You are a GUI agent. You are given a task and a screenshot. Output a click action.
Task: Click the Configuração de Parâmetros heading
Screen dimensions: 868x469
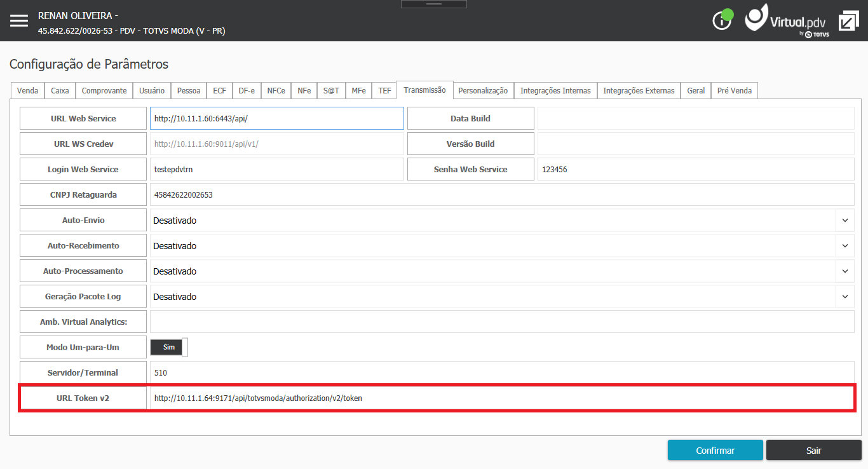click(89, 64)
